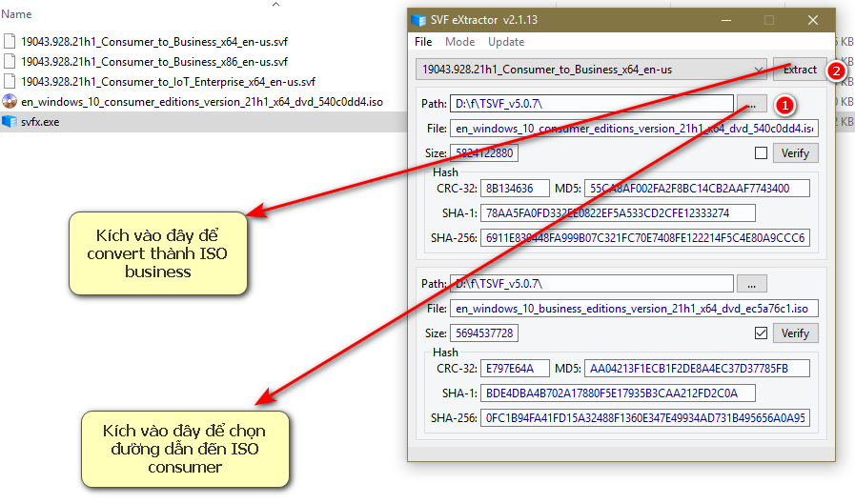Click Verify for the business ISO
This screenshot has height=504, width=855.
(795, 333)
